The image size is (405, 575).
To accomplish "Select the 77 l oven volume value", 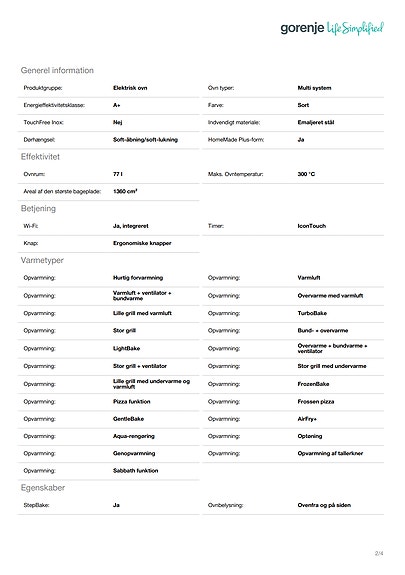I will pyautogui.click(x=118, y=174).
